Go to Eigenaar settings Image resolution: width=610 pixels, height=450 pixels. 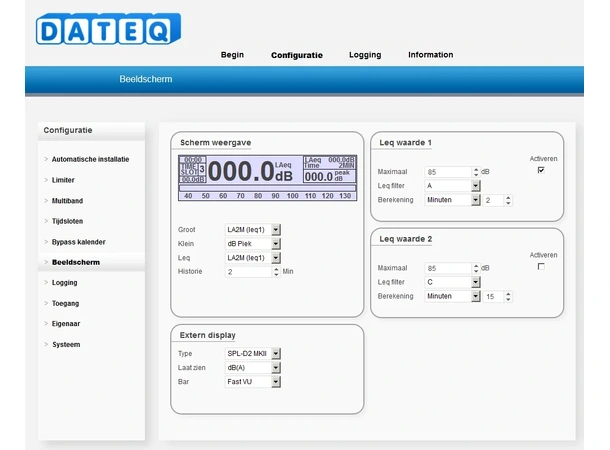[66, 324]
